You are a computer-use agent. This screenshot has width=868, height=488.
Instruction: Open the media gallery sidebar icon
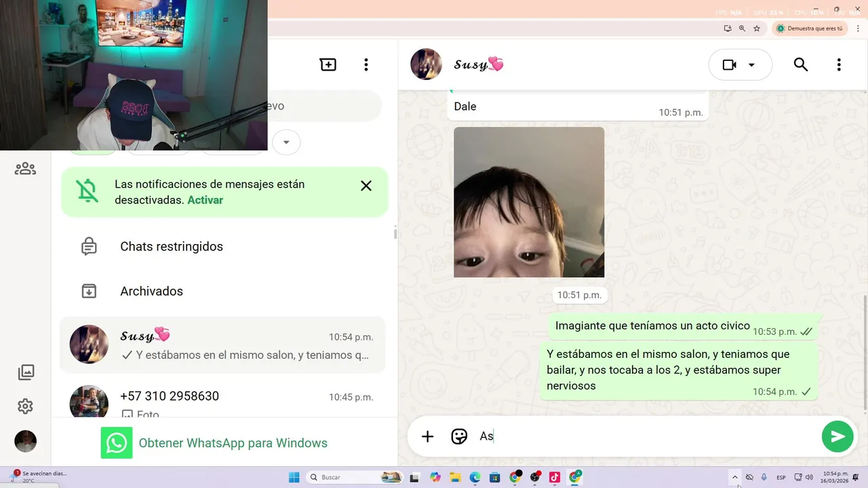(x=26, y=371)
